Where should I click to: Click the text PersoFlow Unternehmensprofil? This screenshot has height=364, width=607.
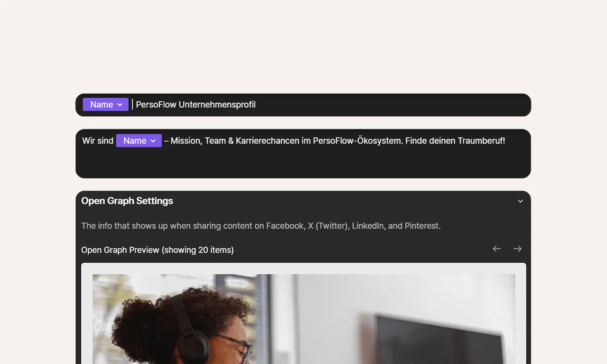196,105
